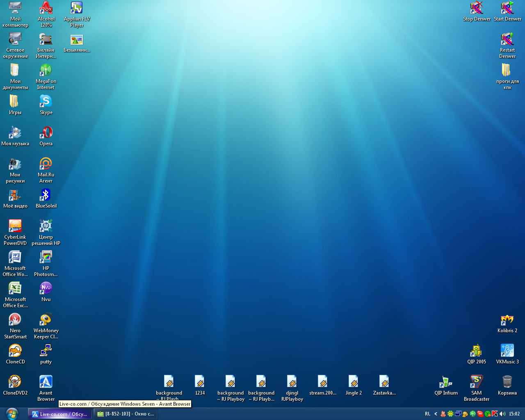Click the BlueSoleil Bluetooth icon
This screenshot has width=525, height=420.
46,195
